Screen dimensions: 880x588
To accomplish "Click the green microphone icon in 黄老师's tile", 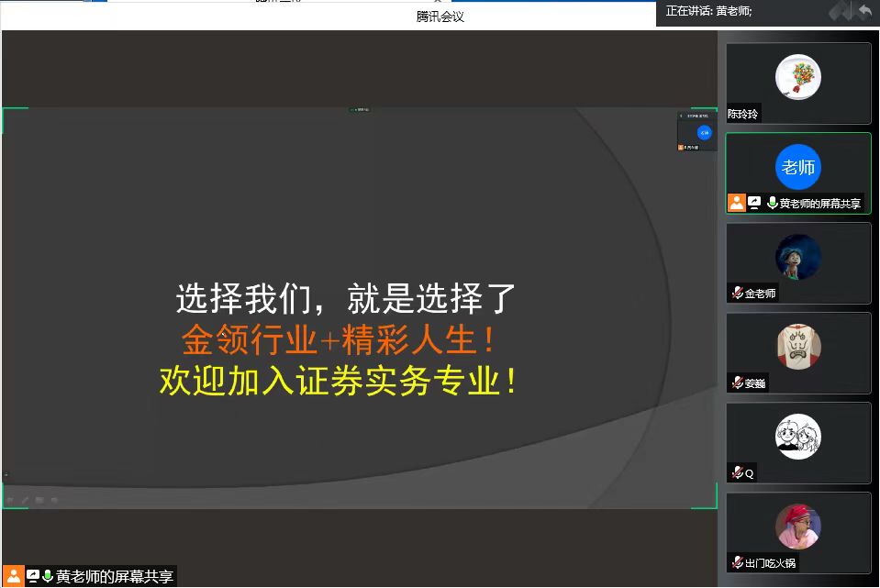I will tap(772, 203).
